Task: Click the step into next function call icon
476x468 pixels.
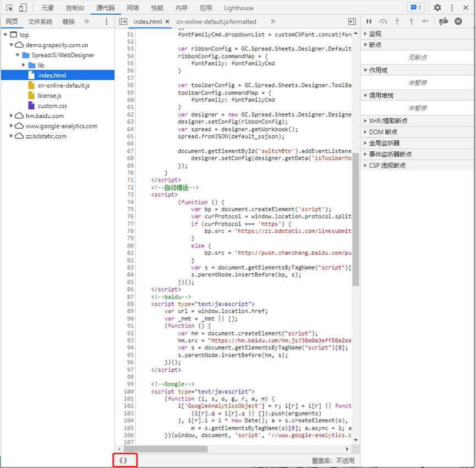Action: click(x=397, y=21)
